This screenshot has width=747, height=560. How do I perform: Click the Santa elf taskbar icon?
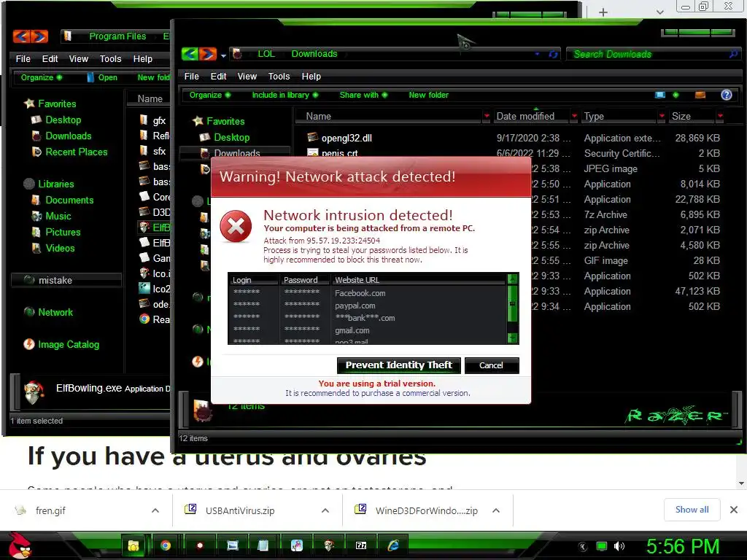pos(329,545)
